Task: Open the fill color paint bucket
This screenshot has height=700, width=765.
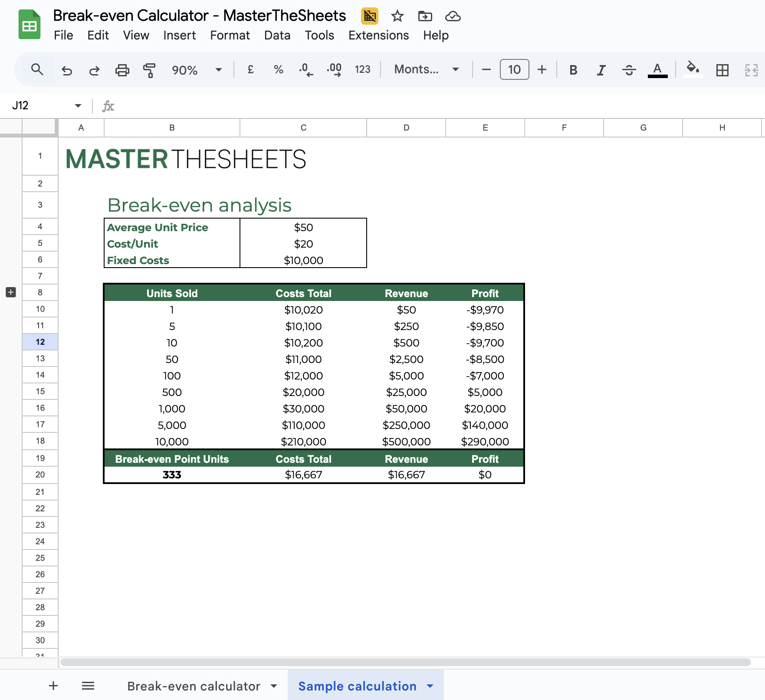Action: [x=693, y=69]
